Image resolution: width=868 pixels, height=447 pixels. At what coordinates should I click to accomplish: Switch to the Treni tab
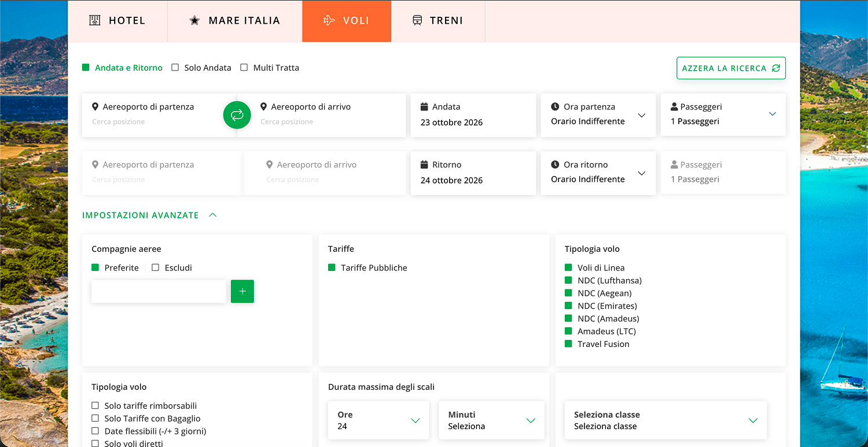coord(438,21)
